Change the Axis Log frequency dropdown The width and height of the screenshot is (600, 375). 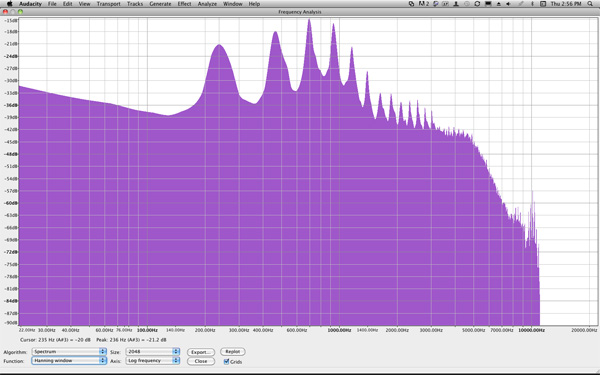click(153, 360)
